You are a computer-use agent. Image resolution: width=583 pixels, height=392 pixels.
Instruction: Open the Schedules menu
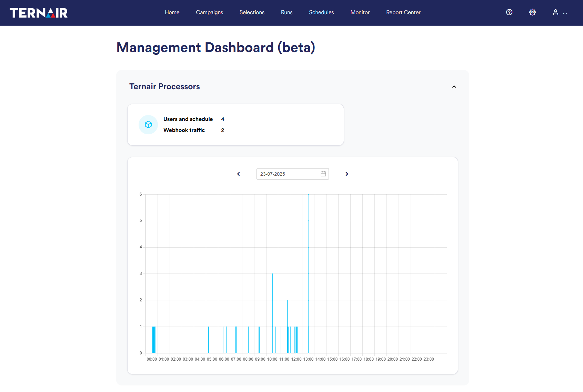[x=321, y=12]
